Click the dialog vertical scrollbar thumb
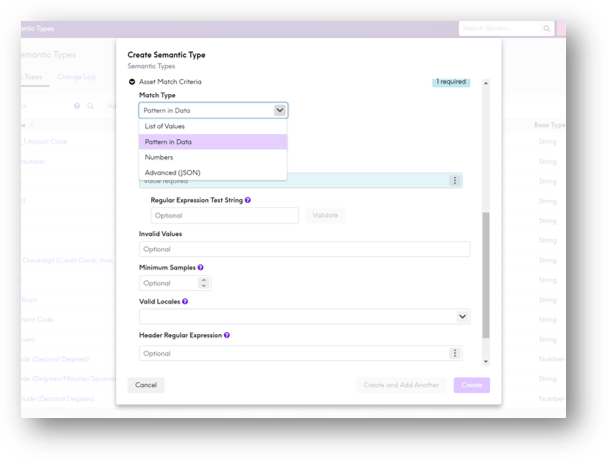608x460 pixels. [x=485, y=275]
